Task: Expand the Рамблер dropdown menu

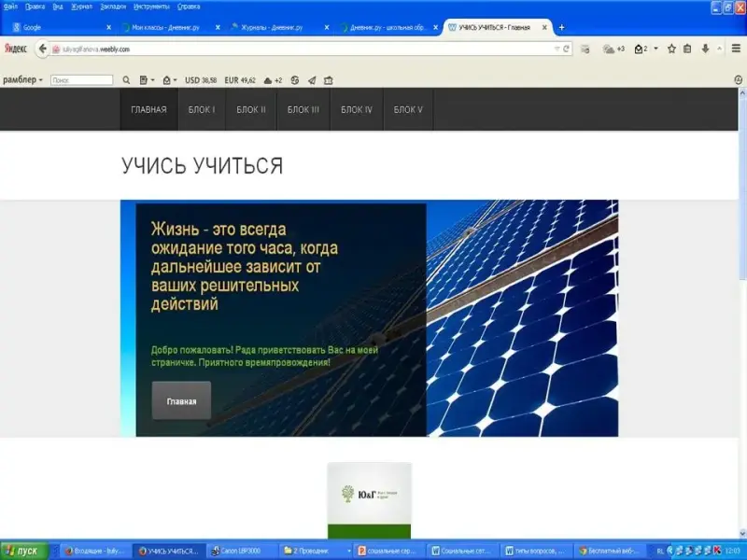Action: (x=22, y=80)
